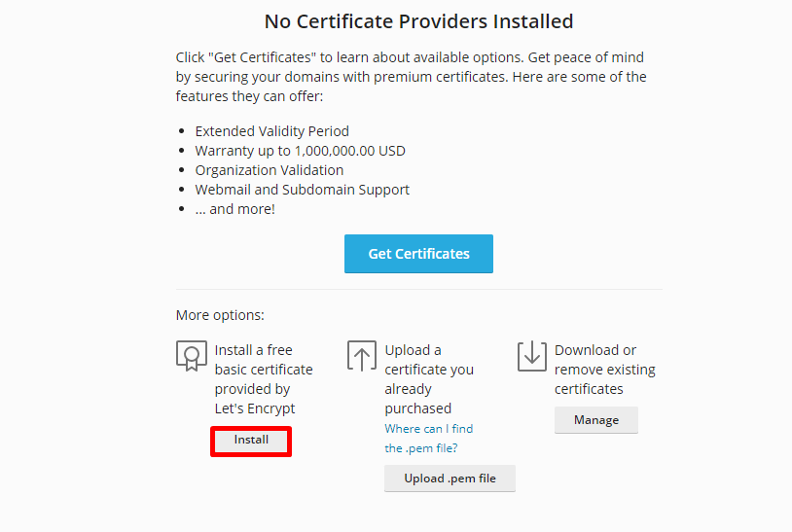Click the horizontal divider above More options
The height and width of the screenshot is (532, 792).
pyautogui.click(x=418, y=289)
